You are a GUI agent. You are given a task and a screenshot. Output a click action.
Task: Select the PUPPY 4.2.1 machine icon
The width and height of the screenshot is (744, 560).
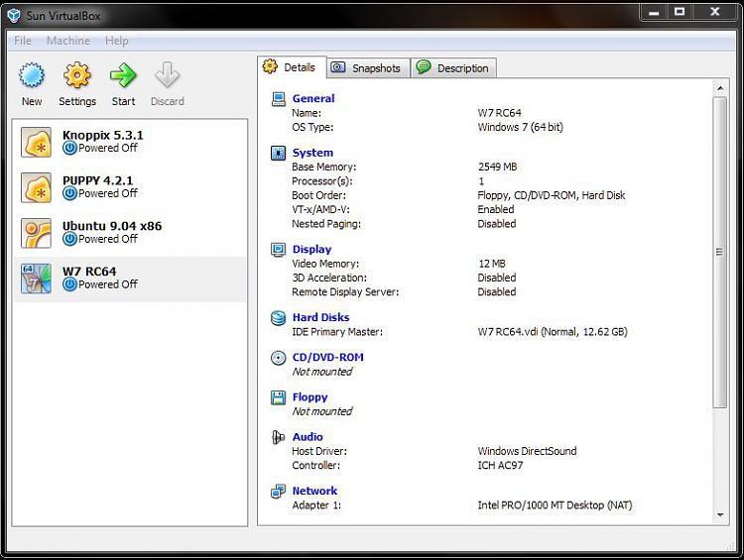(36, 187)
